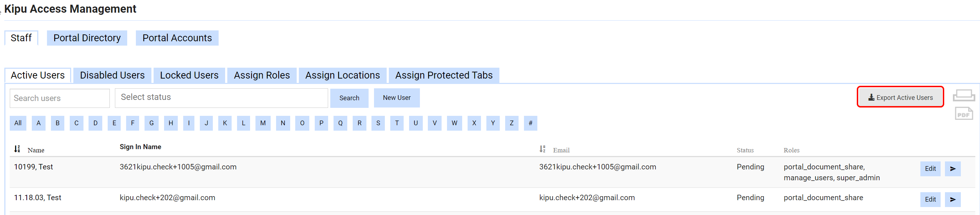The width and height of the screenshot is (980, 215).
Task: Sort users by Email column icon
Action: point(542,149)
